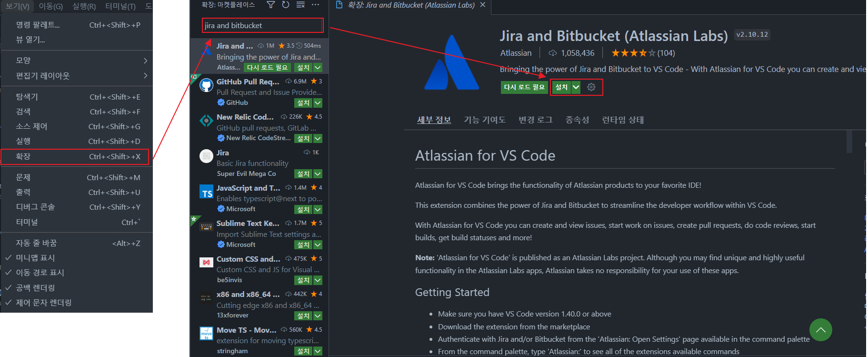Switch to the 종속성 tab
Image resolution: width=868 pixels, height=357 pixels.
[577, 120]
